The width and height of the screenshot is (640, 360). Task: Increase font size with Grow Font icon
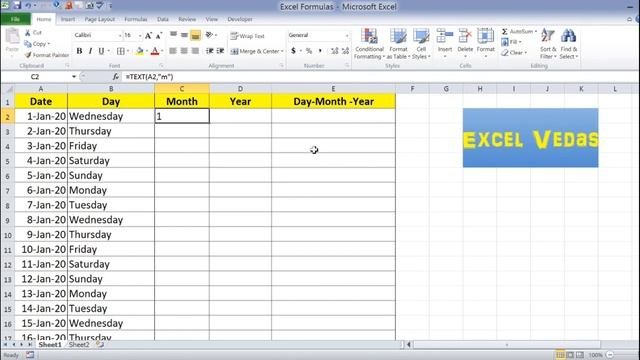click(x=148, y=36)
